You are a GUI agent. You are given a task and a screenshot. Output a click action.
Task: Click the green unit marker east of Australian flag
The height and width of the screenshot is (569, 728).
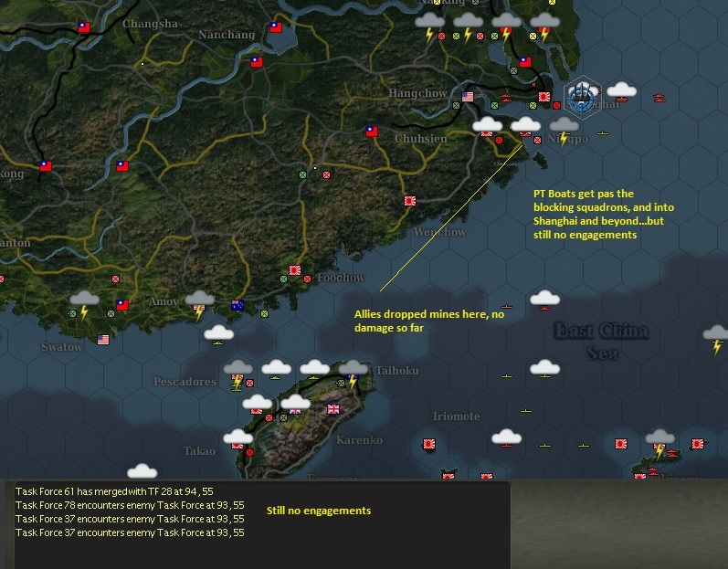pyautogui.click(x=264, y=314)
